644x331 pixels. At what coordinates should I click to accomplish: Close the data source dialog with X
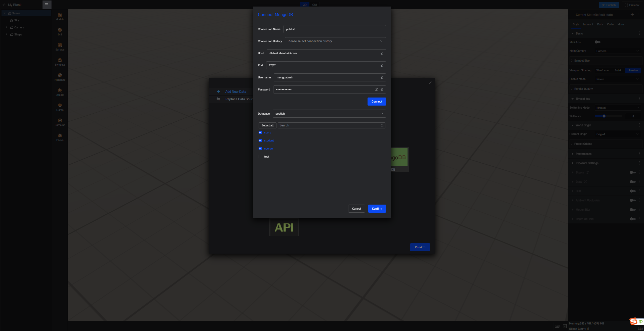coord(430,83)
